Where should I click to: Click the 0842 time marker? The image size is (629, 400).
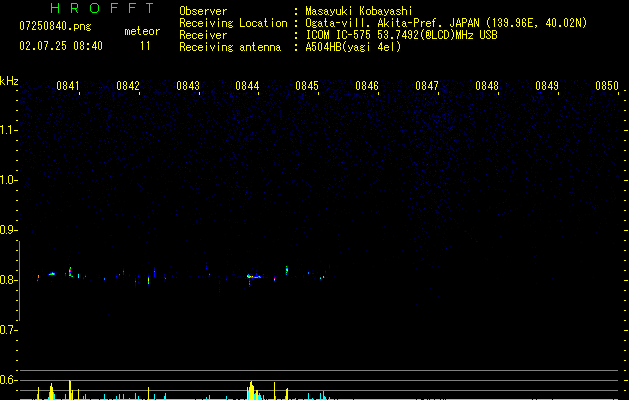tap(128, 86)
